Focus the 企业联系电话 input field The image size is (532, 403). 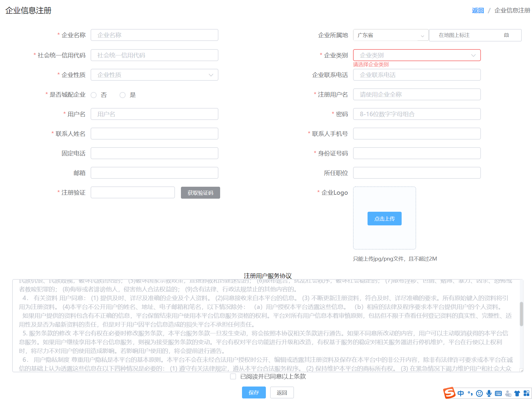click(417, 75)
